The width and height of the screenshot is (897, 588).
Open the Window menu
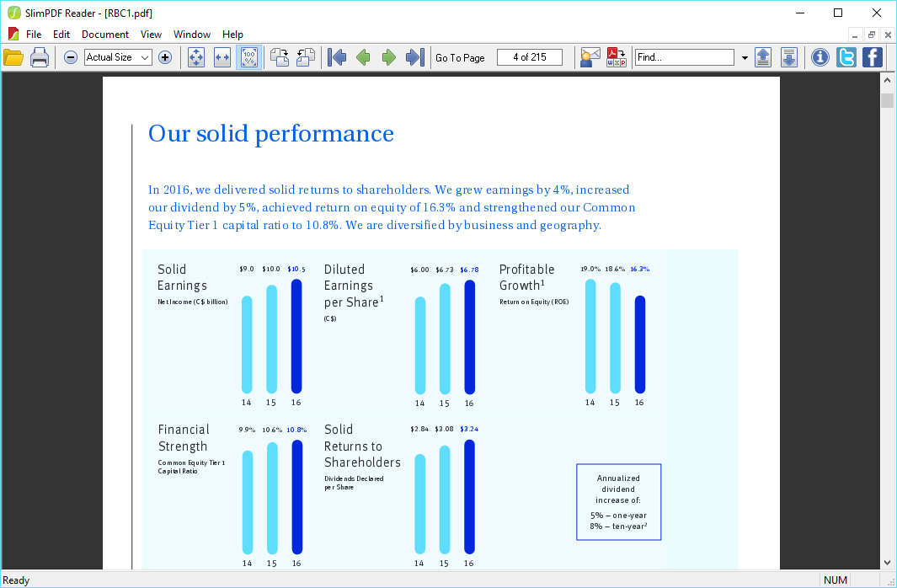(191, 35)
